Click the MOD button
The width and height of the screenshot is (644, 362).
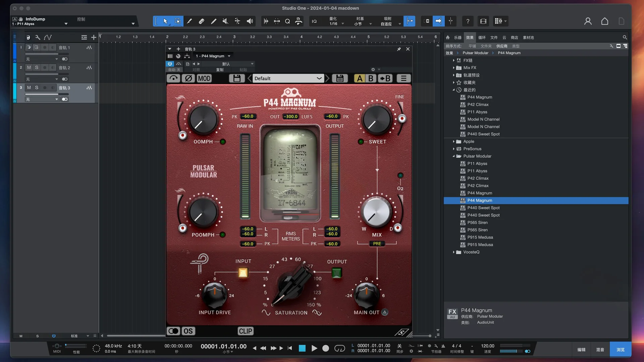click(204, 78)
